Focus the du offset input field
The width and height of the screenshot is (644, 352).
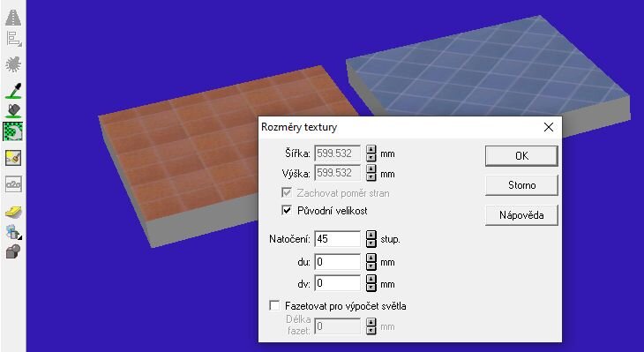[338, 262]
